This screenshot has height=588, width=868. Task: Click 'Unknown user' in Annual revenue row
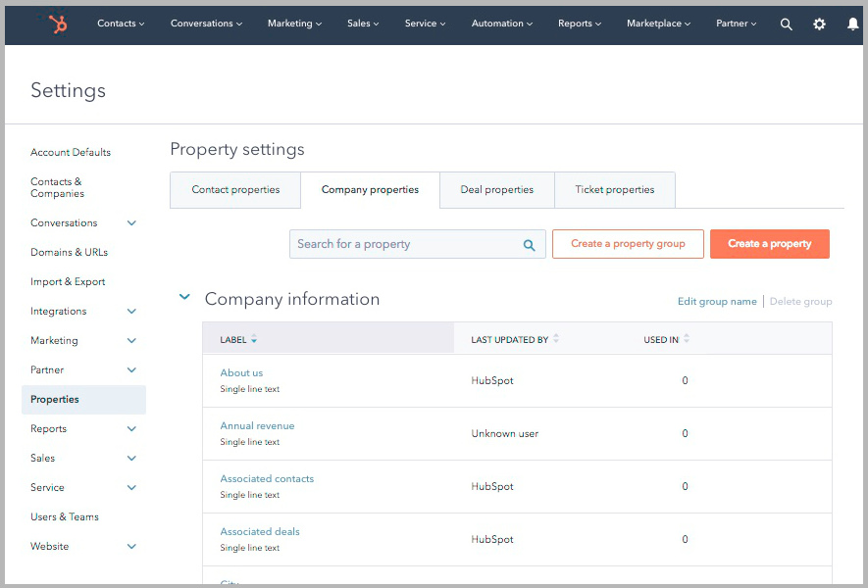pos(504,434)
